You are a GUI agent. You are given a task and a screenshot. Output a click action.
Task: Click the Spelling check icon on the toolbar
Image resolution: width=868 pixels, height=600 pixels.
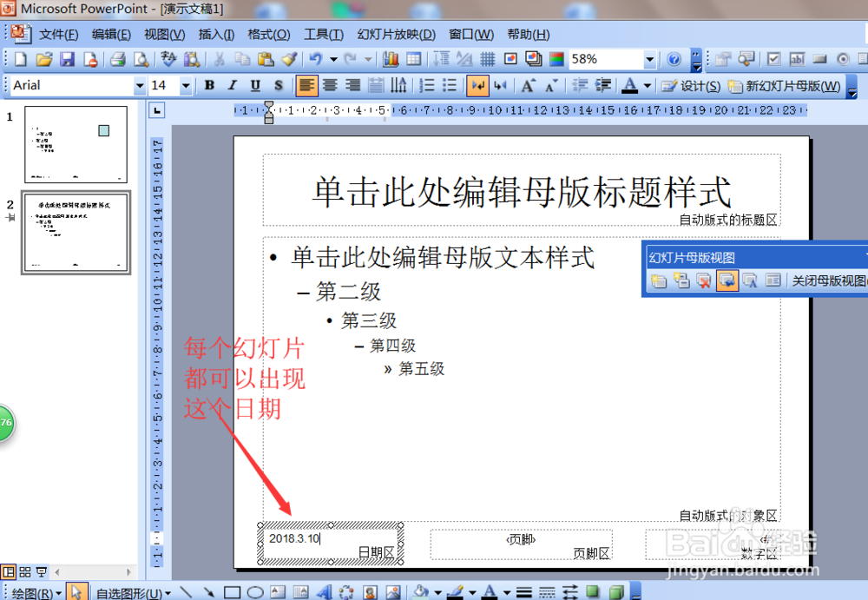click(168, 59)
